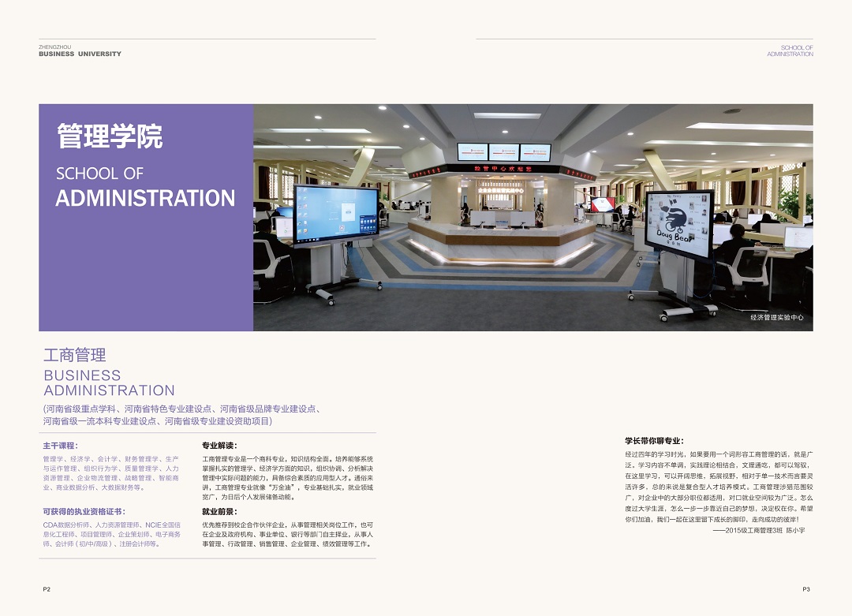852x616 pixels.
Task: Click the paragraph starting 优先推荐到校企合作伙伴企业
Action: click(288, 535)
